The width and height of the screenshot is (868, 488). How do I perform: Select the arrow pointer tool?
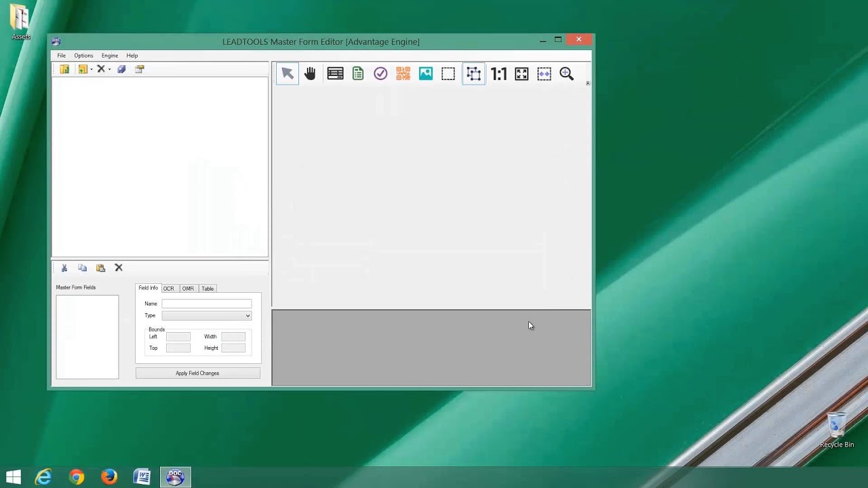tap(288, 74)
